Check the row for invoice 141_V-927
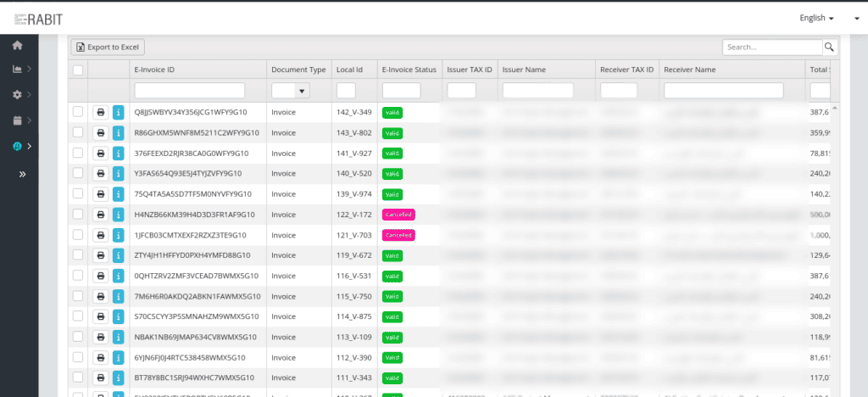Viewport: 868px width, 397px height. pyautogui.click(x=78, y=153)
